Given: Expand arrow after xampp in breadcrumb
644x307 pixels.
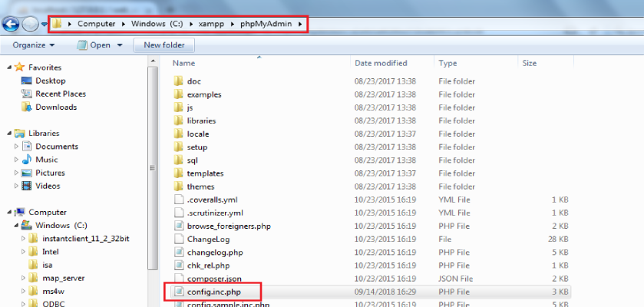Looking at the screenshot, I should click(232, 24).
